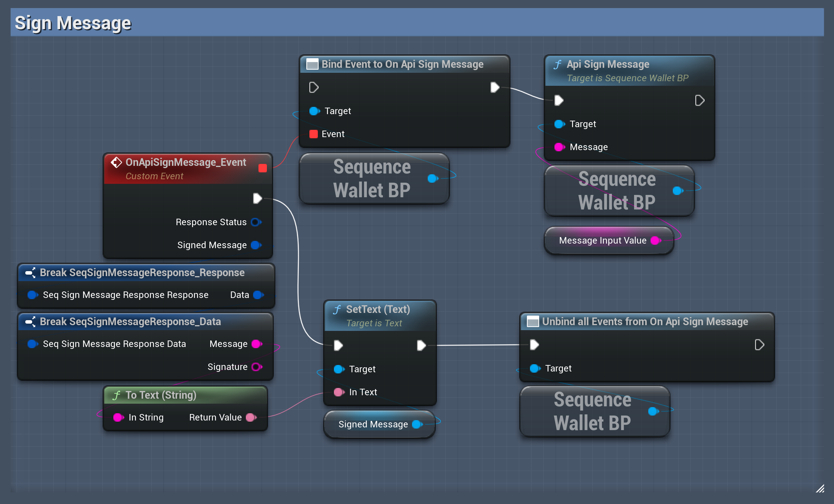Click the function icon on Api Sign Message
This screenshot has height=504, width=834.
(x=558, y=64)
